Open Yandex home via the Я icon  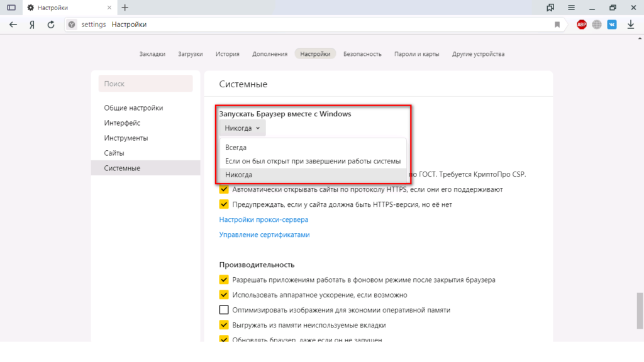[x=32, y=25]
